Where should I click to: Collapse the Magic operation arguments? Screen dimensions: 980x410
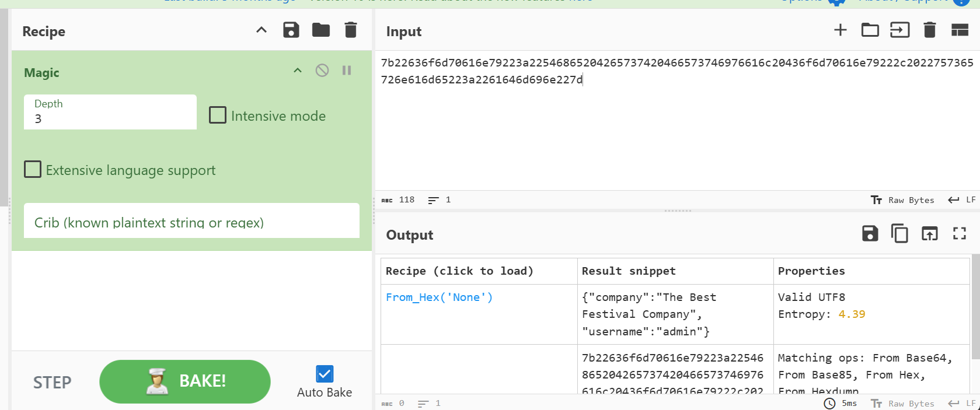point(298,71)
